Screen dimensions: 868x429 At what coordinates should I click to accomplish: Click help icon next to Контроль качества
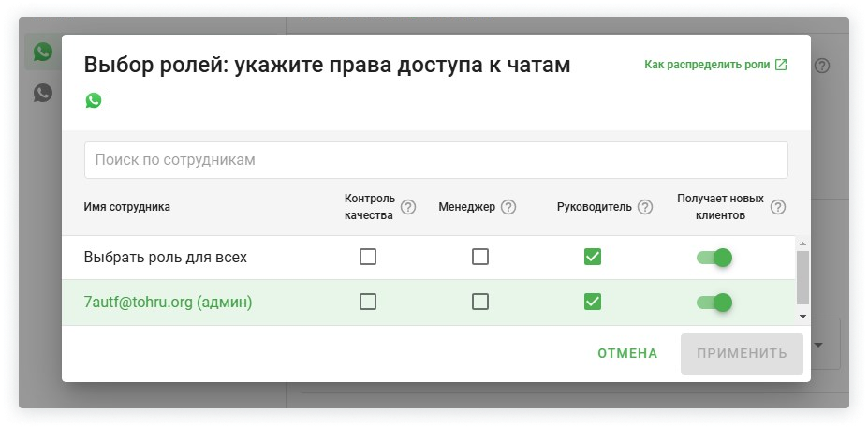[408, 207]
